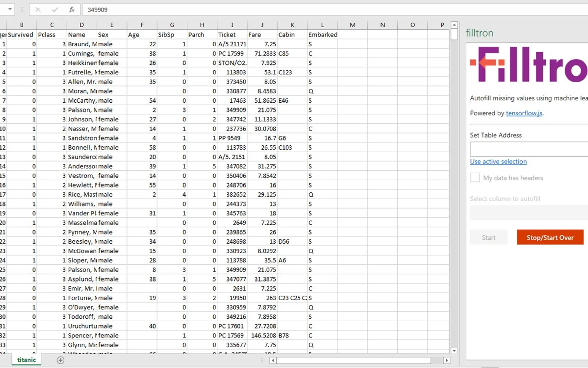Click the Name cell O'Dwyer
588x368 pixels.
[82, 307]
